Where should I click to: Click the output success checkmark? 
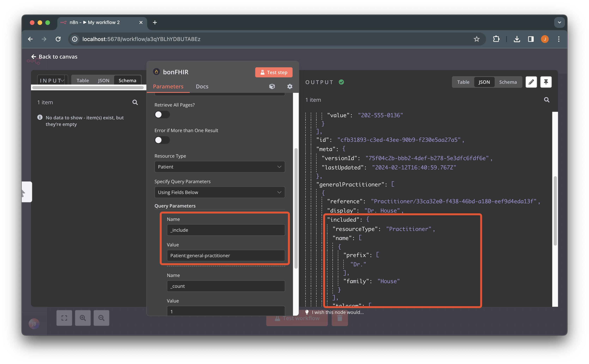341,82
